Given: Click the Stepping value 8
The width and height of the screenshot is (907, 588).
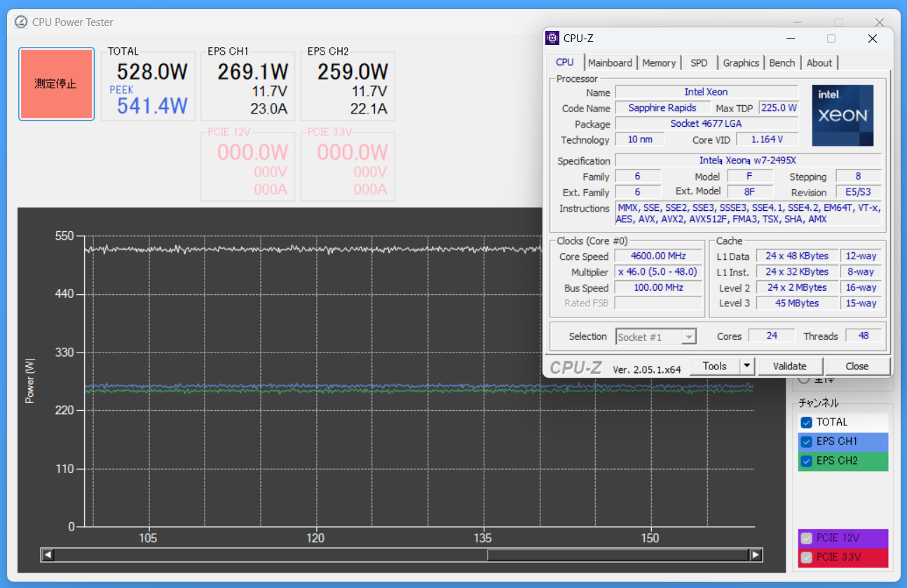Looking at the screenshot, I should (859, 177).
